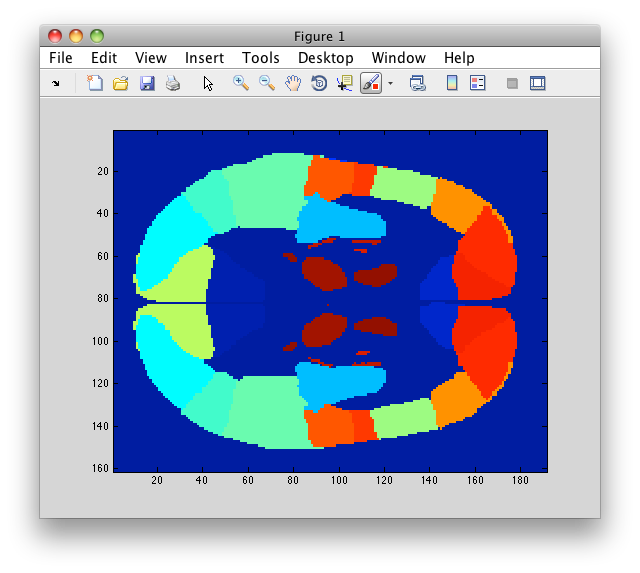Screen dimensions: 640x573
Task: Insert a legend using the toolbar icon
Action: tap(478, 83)
